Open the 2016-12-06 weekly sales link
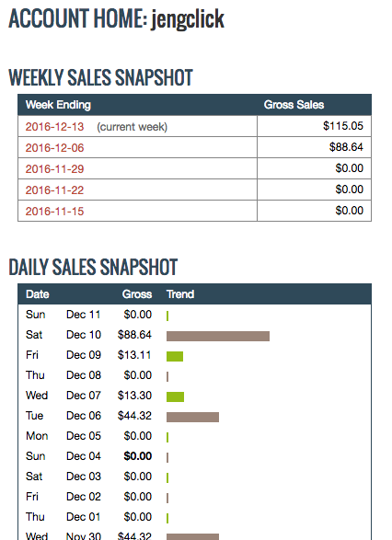The height and width of the screenshot is (540, 392). click(x=54, y=148)
